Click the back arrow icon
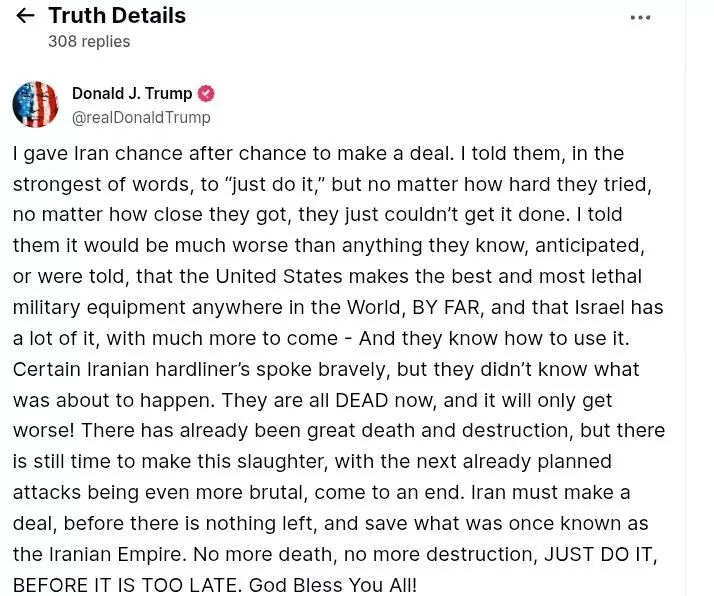The height and width of the screenshot is (596, 714). pyautogui.click(x=25, y=16)
